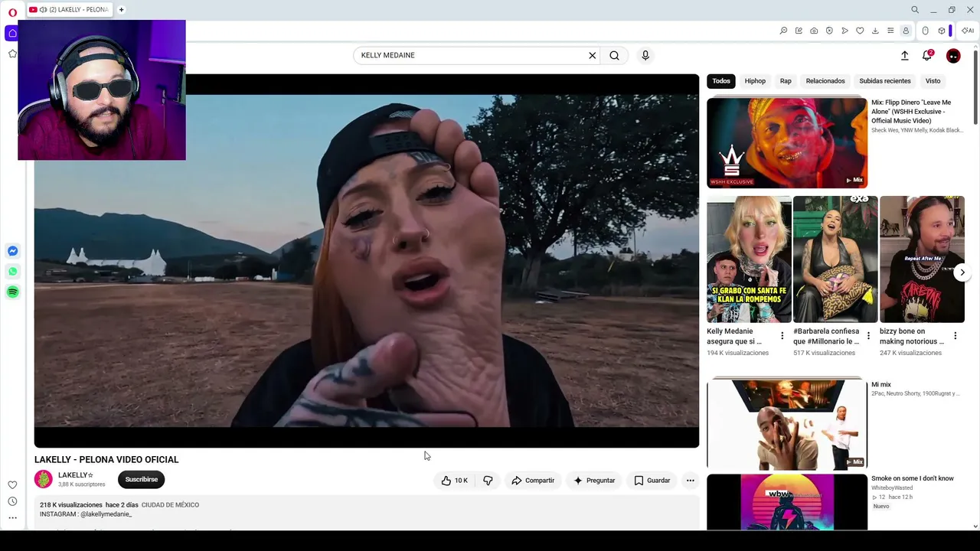Screen dimensions: 980x551
Task: Click the edit note icon in address bar
Action: coord(799,31)
